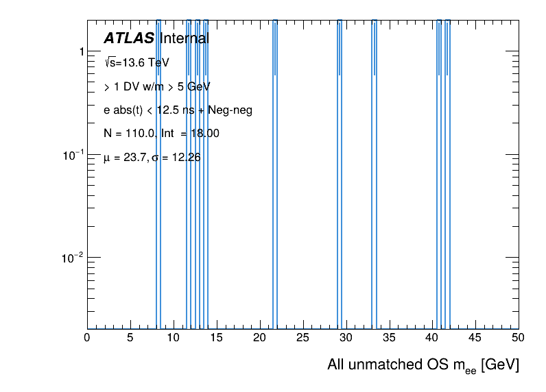
Task: Select the x-axis tick label 25
Action: (x=302, y=337)
